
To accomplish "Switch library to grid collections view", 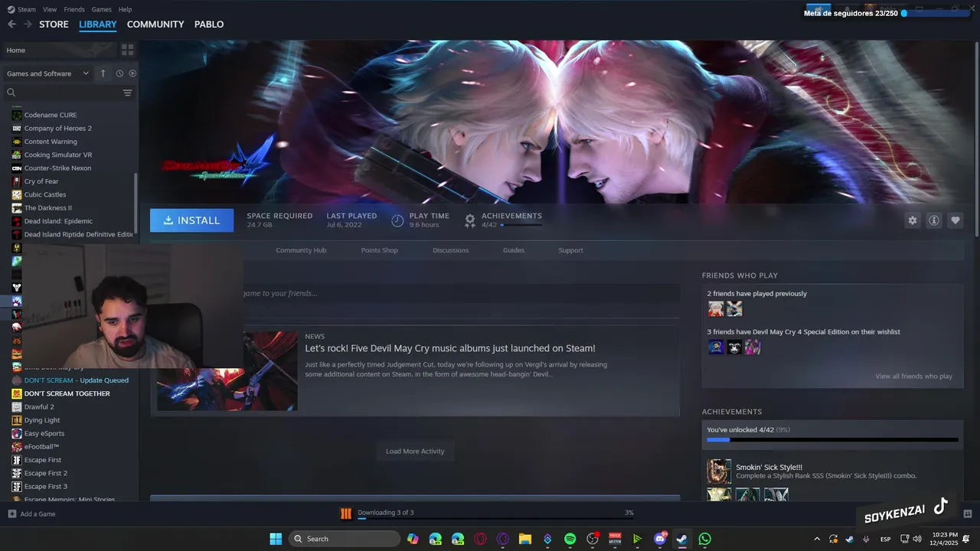I will (x=127, y=50).
